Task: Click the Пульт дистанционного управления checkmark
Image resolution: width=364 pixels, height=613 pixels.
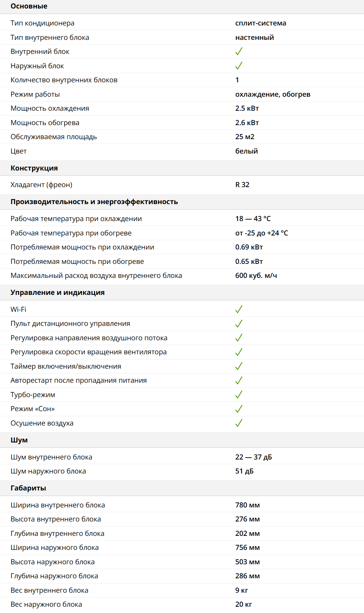Action: pos(239,324)
